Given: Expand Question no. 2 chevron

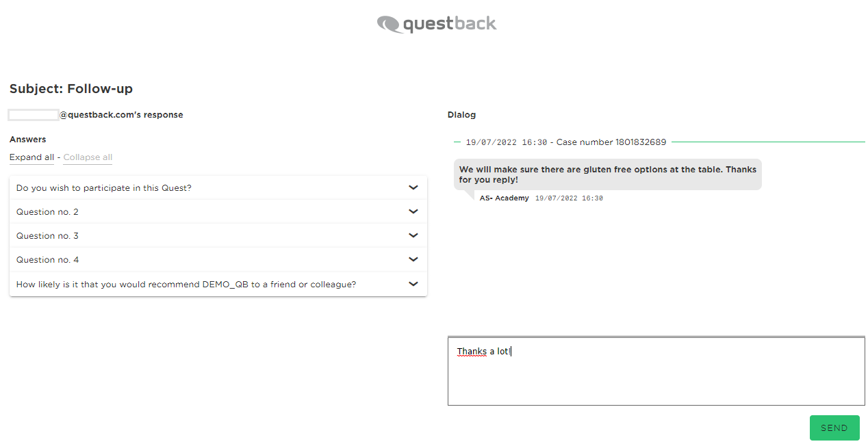Looking at the screenshot, I should 413,211.
